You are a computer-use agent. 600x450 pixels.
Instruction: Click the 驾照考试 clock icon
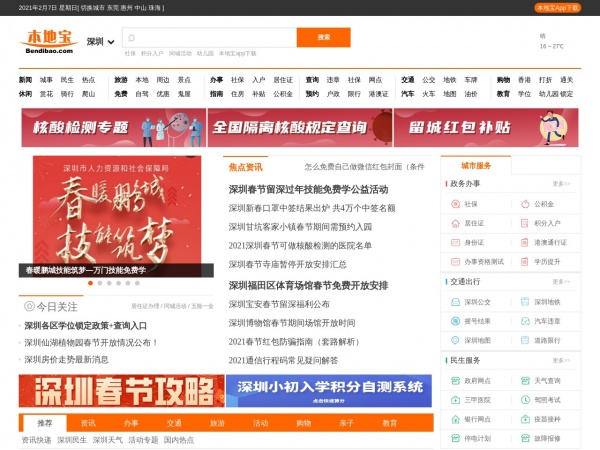tap(525, 400)
